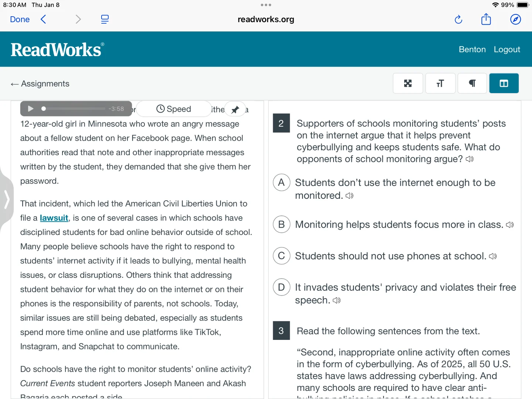Change text size with the TT icon
The height and width of the screenshot is (399, 532).
pyautogui.click(x=440, y=83)
